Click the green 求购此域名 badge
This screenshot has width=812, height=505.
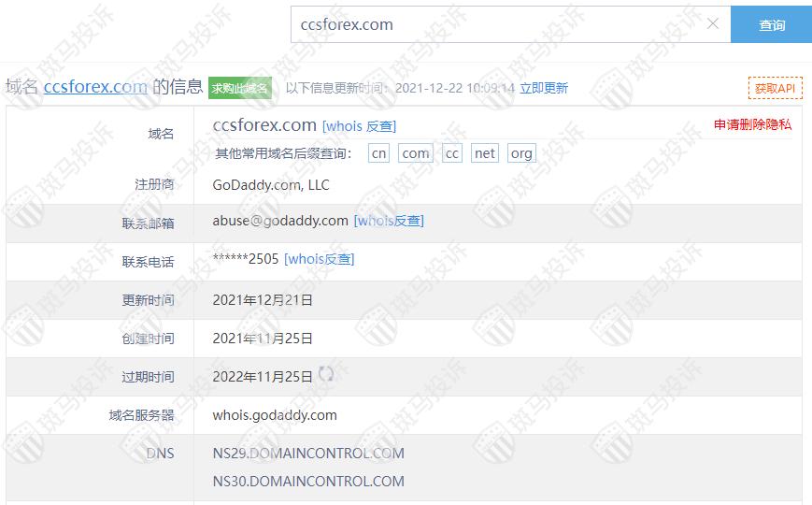click(x=240, y=88)
